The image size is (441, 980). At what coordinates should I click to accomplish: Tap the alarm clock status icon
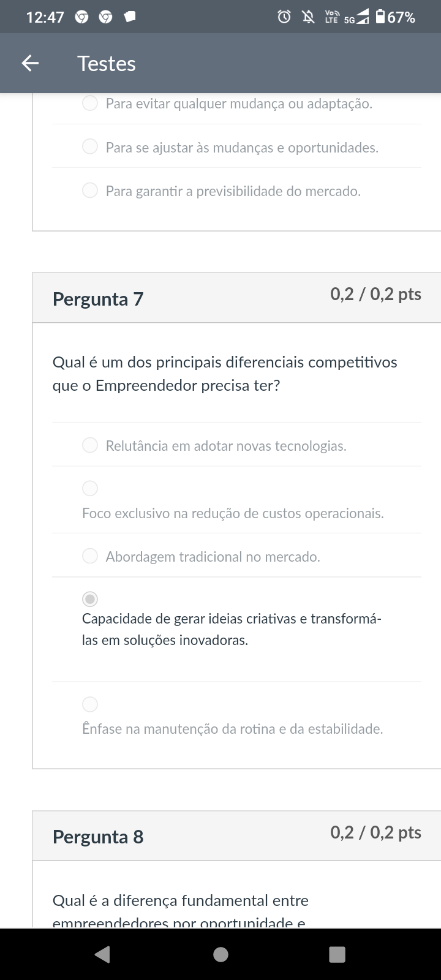284,17
